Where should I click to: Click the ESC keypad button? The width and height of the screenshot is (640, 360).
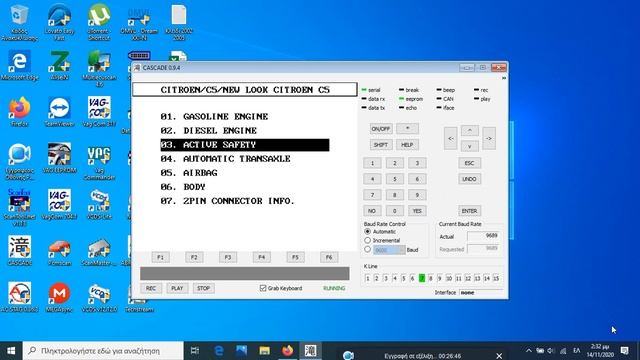coord(469,163)
